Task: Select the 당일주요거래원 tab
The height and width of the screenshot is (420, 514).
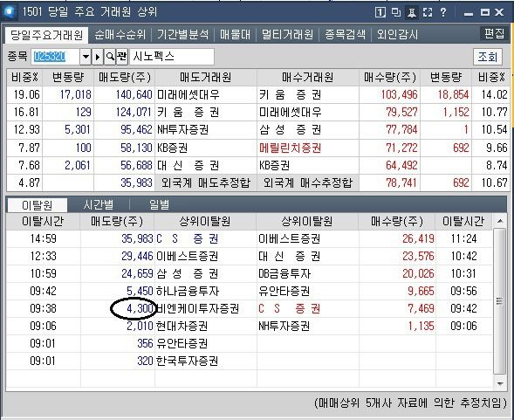Action: click(x=46, y=35)
